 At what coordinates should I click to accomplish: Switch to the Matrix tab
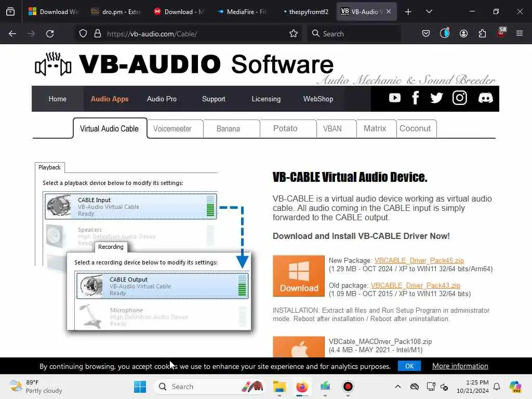(376, 129)
